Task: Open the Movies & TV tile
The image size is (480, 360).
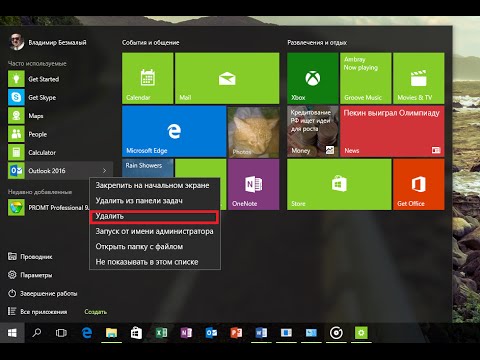Action: point(419,78)
